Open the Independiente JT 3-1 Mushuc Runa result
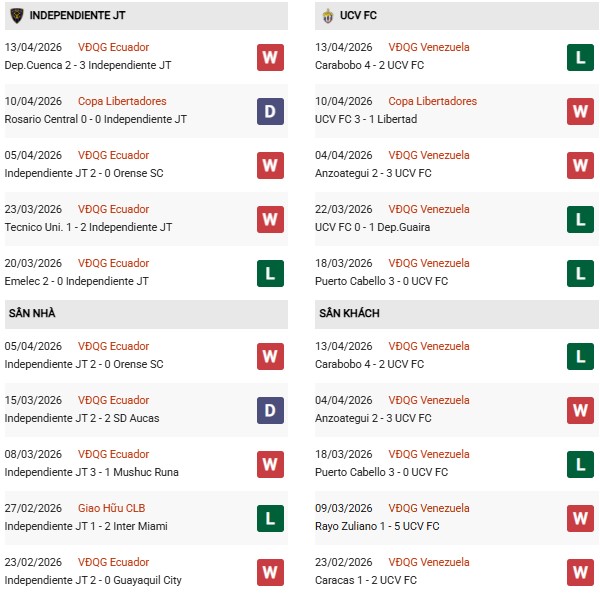Image resolution: width=600 pixels, height=594 pixels. tap(85, 472)
